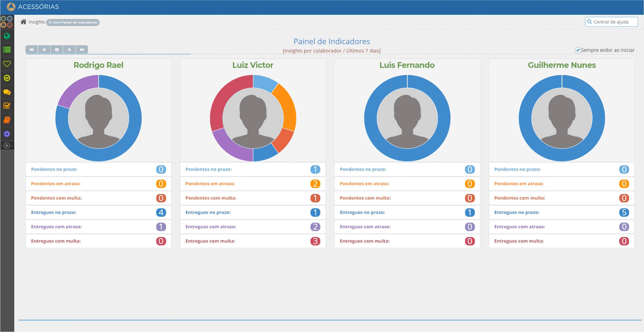Viewport: 644px width, 332px height.
Task: Open the green pie chart sidebar icon
Action: (7, 36)
